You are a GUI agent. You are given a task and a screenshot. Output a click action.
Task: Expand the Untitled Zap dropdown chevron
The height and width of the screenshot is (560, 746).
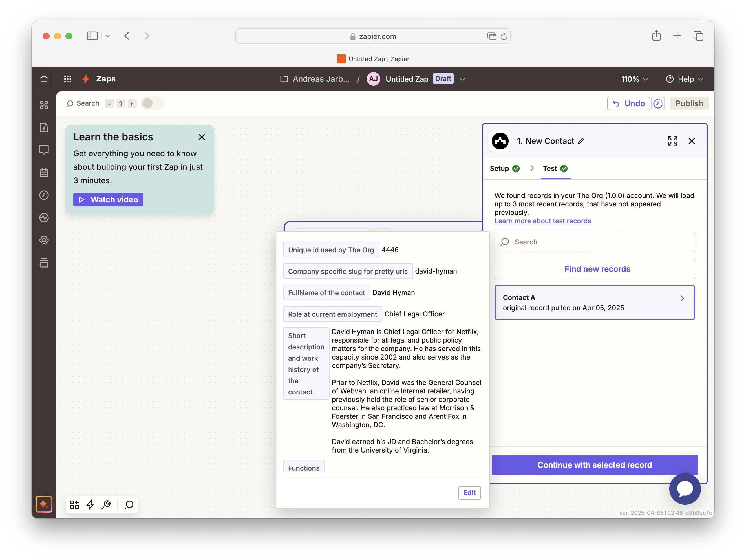coord(462,79)
